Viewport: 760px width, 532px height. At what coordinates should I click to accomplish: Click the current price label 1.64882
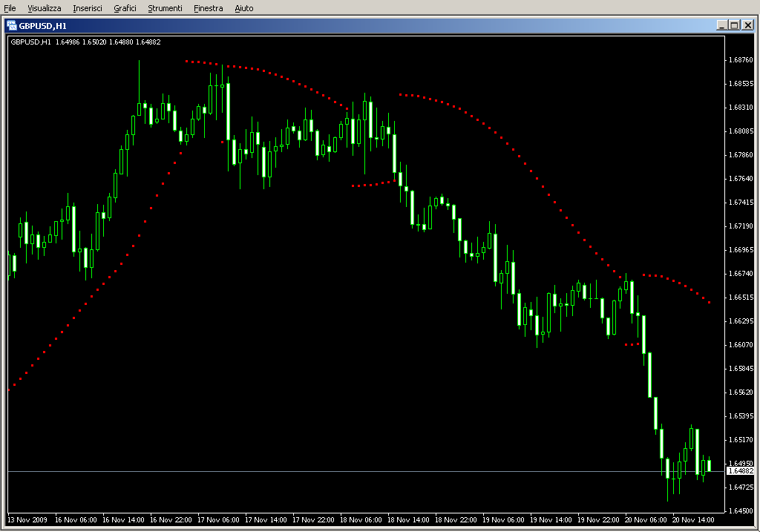[x=740, y=471]
